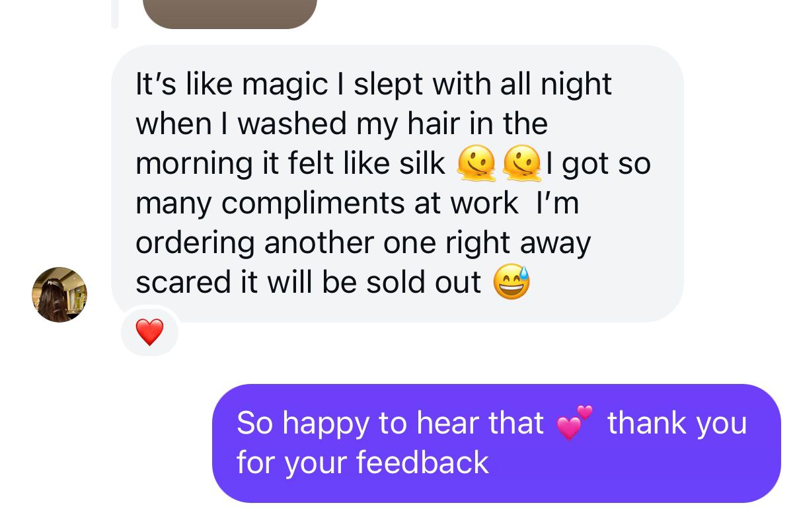The image size is (797, 532).
Task: Click the word "feedback" in the purple message
Action: tap(424, 462)
